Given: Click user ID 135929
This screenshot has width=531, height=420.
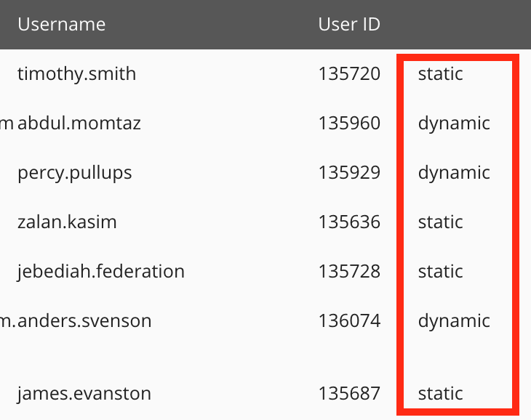Looking at the screenshot, I should click(x=349, y=172).
